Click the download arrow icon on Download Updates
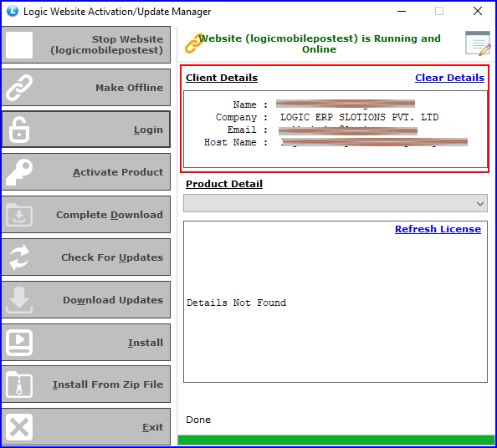Viewport: 497px width, 448px height. pyautogui.click(x=19, y=300)
